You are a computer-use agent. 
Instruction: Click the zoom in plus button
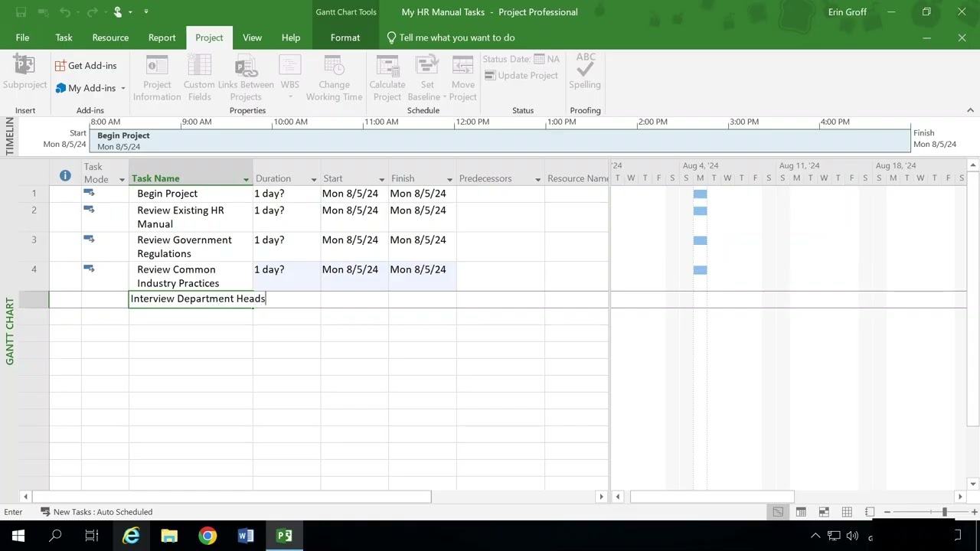(x=974, y=512)
